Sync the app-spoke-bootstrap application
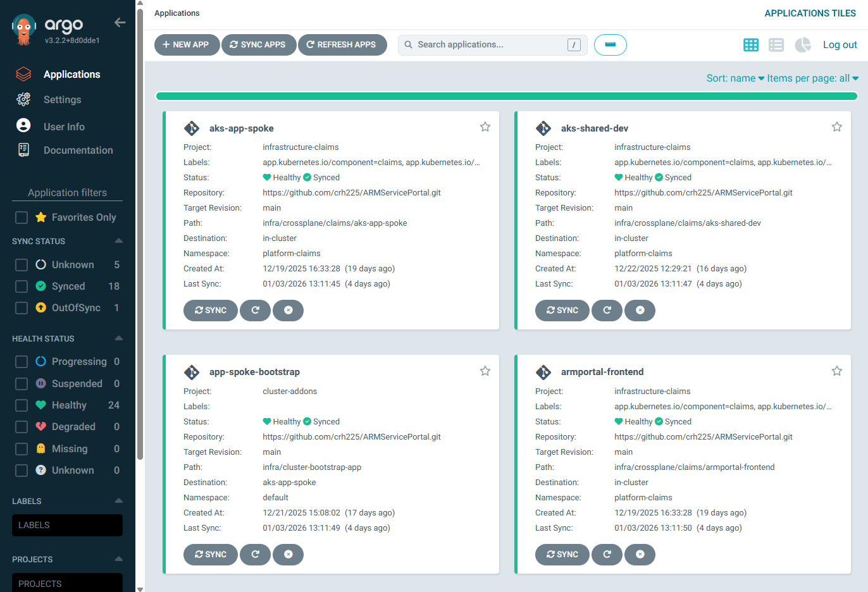Screen dimensions: 868x592 pos(211,554)
